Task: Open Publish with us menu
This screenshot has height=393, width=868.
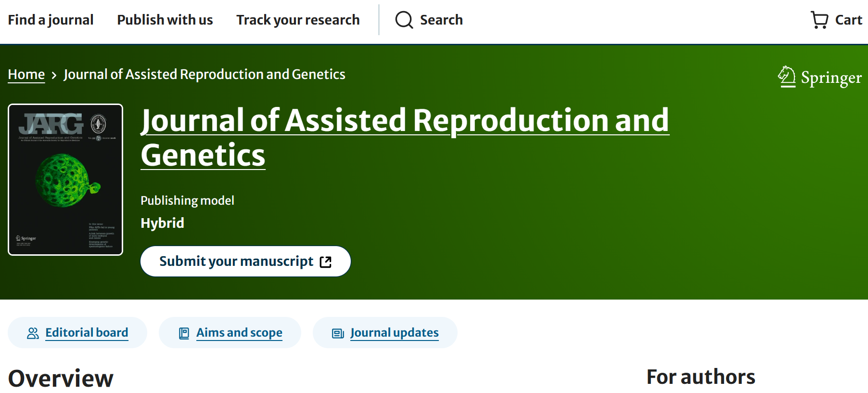Action: (165, 20)
